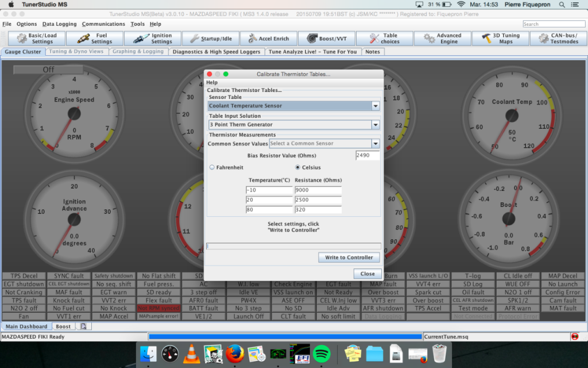Click blue progress bar in status bar
This screenshot has width=588, height=368.
[285, 336]
